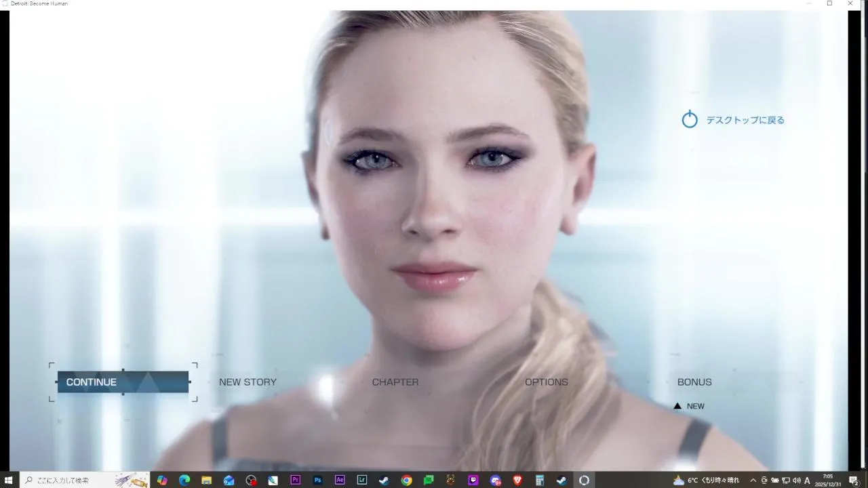Launch Microsoft Edge from taskbar
The image size is (868, 488).
184,481
